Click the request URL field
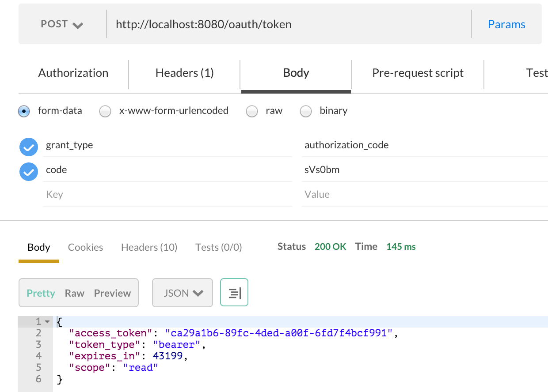548x392 pixels. coord(289,24)
